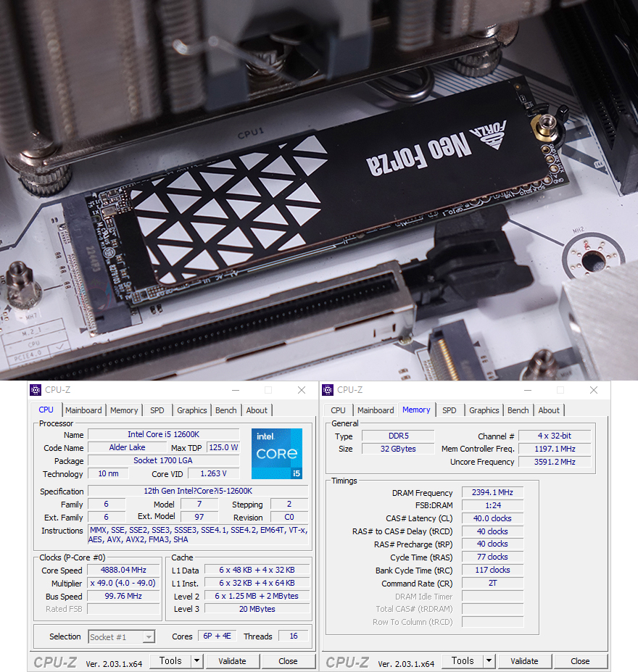Switch to SPD tab in right CPU-Z window
Image resolution: width=638 pixels, height=672 pixels.
point(449,410)
